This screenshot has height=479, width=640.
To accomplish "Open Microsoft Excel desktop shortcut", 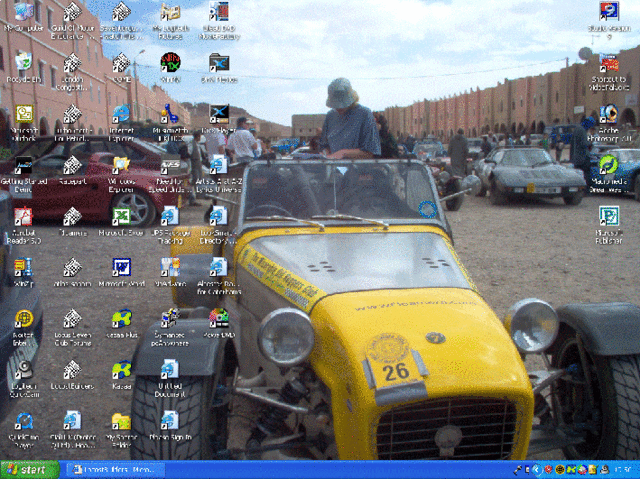I will [121, 217].
